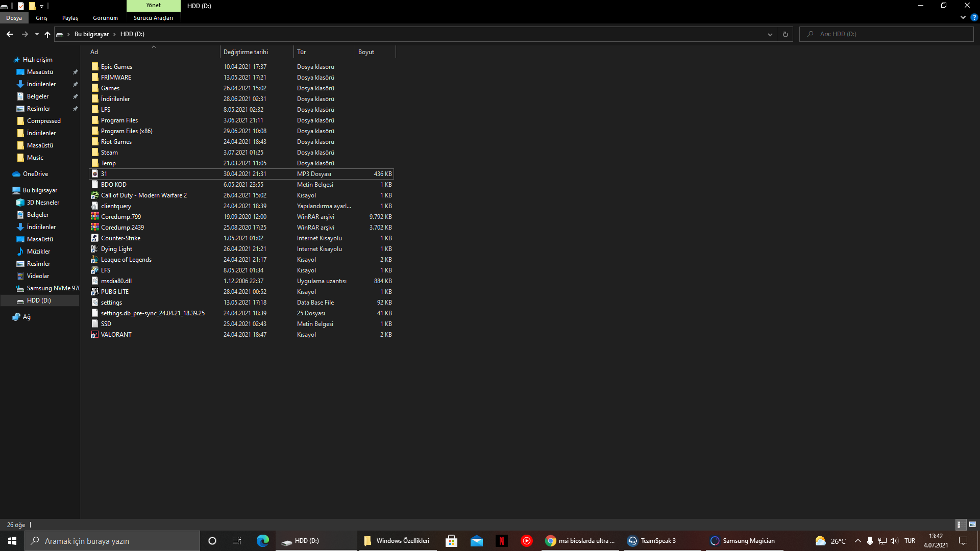
Task: Click the clientquery config file icon
Action: [x=95, y=206]
